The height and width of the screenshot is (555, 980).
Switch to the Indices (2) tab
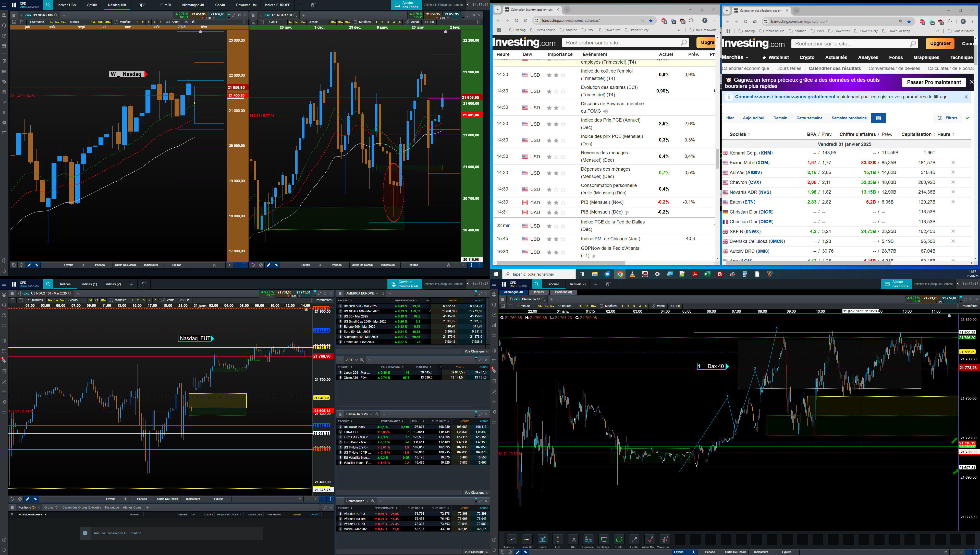click(x=113, y=284)
